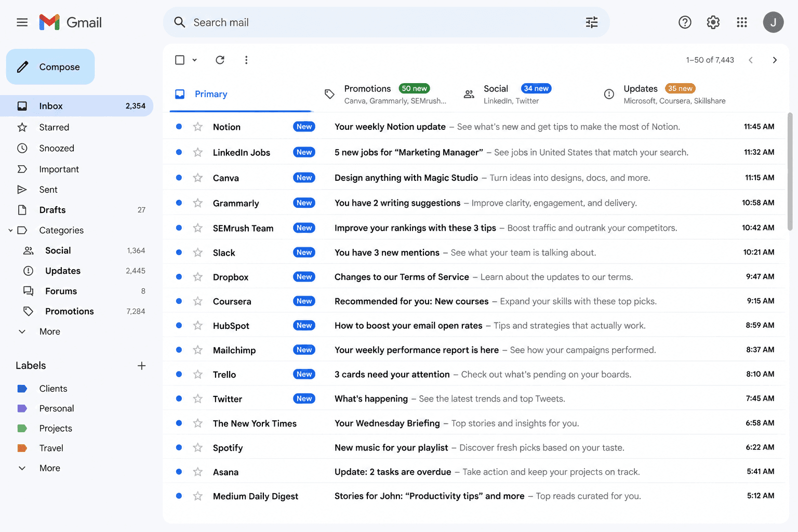Image resolution: width=798 pixels, height=532 pixels.
Task: Switch to the Updates tab
Action: 665,94
